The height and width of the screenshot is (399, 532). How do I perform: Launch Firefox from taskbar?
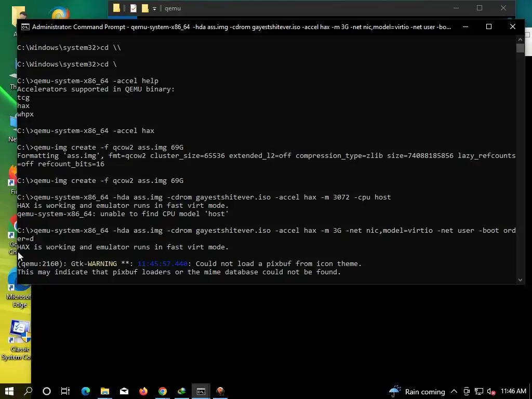click(x=143, y=391)
